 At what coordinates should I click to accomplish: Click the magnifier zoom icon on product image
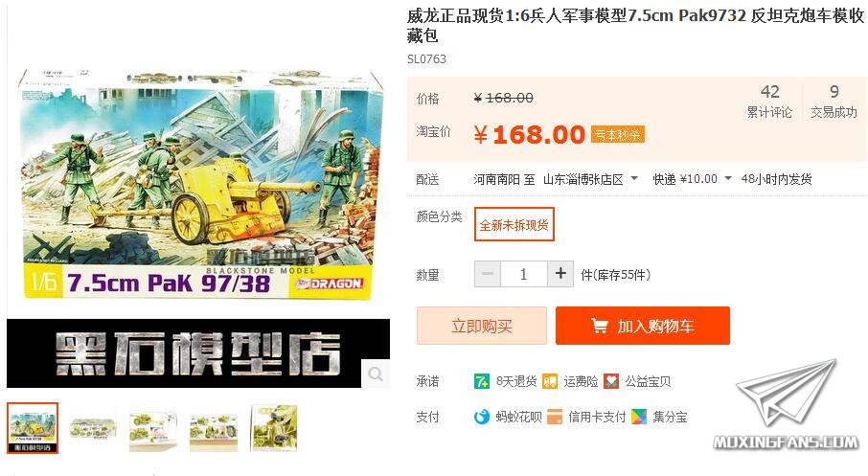coord(376,374)
